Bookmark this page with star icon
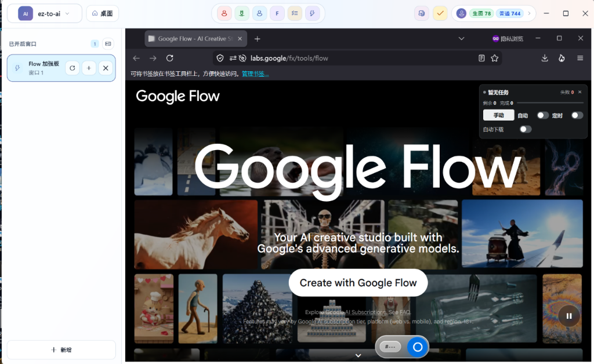594x364 pixels. click(x=494, y=59)
